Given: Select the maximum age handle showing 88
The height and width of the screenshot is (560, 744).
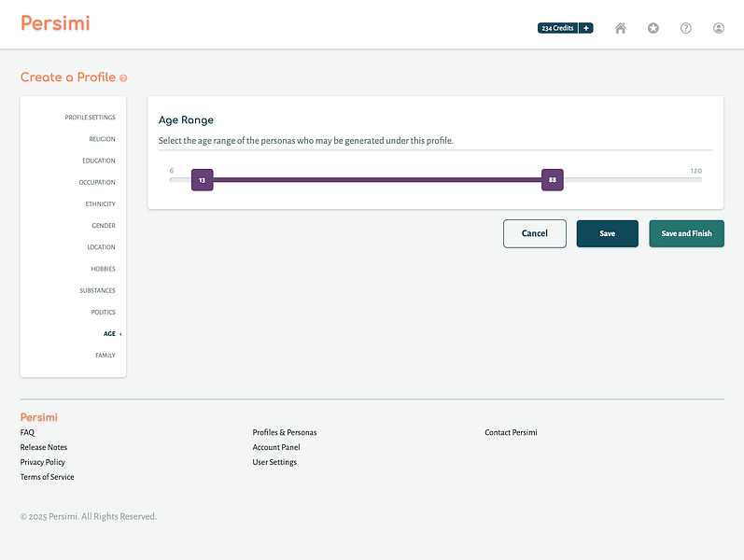Looking at the screenshot, I should [x=553, y=180].
